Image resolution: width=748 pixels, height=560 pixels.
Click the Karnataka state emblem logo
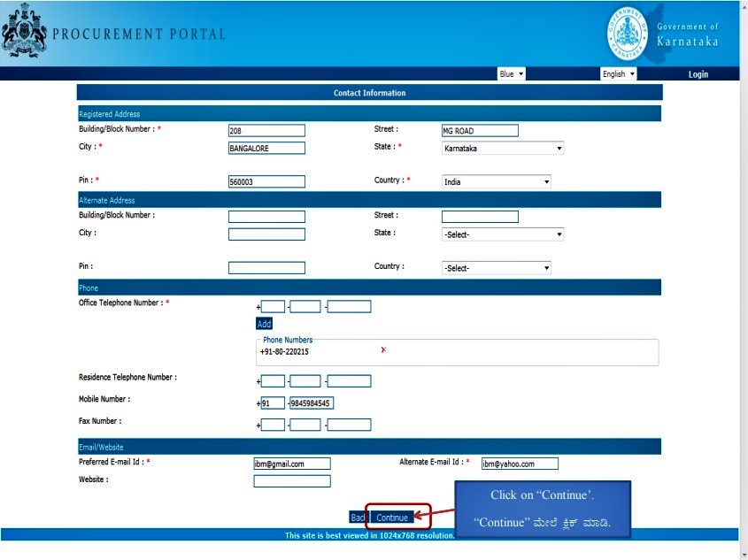[24, 30]
